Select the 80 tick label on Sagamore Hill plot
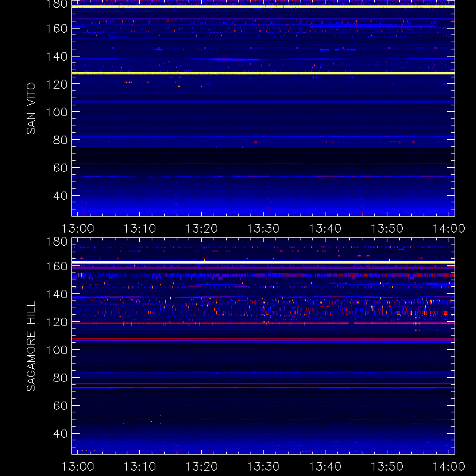 60,378
